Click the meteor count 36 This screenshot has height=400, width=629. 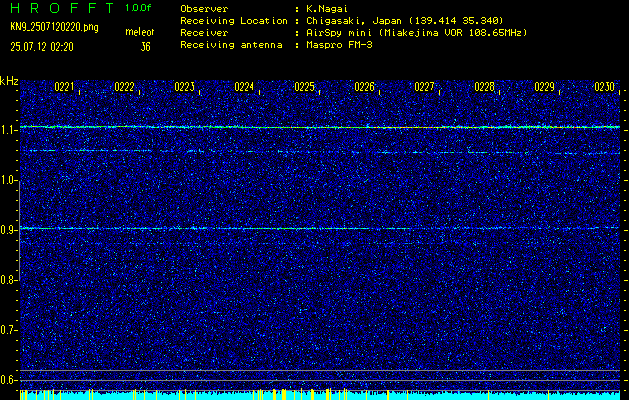coord(145,47)
